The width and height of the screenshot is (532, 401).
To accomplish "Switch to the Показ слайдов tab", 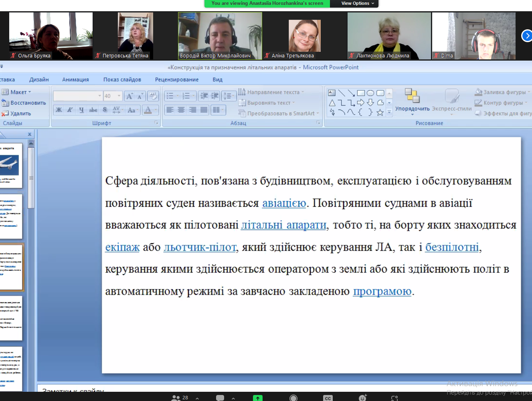I will coord(122,79).
